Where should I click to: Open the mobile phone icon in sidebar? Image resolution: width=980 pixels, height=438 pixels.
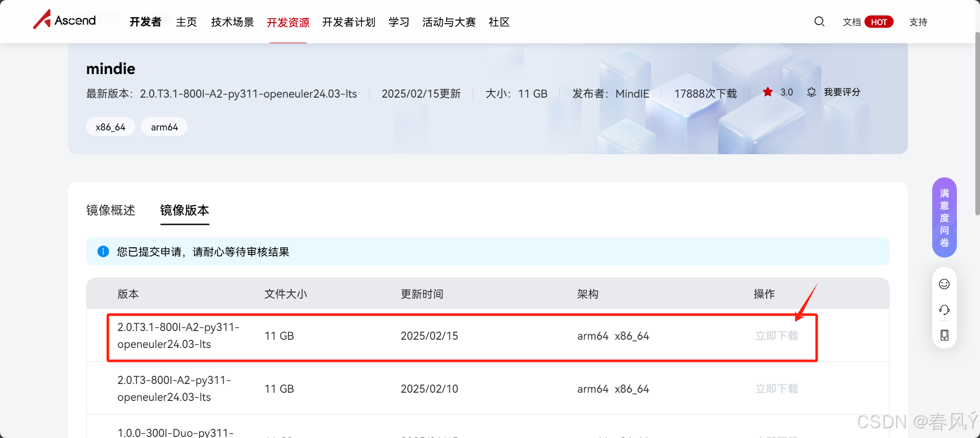point(944,335)
